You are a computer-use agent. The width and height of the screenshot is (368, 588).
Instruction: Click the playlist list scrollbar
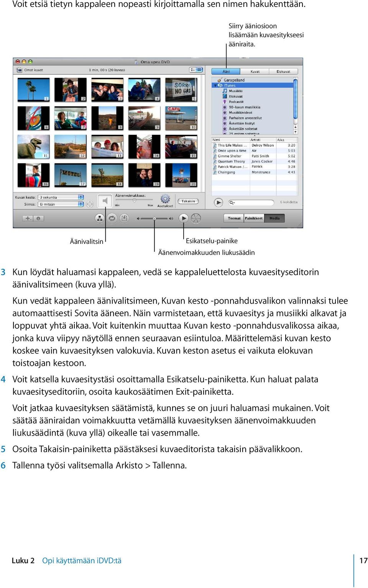click(x=296, y=98)
